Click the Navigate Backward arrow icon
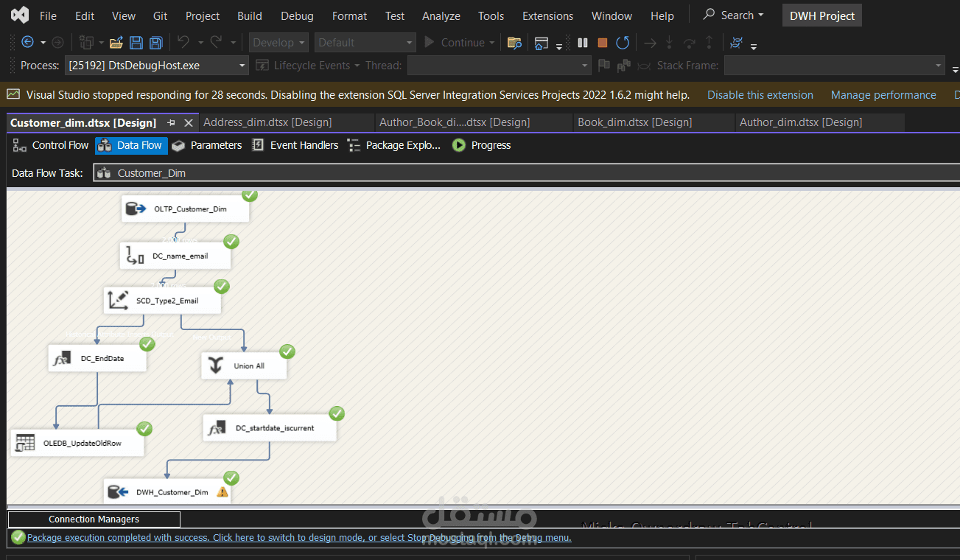 (27, 43)
